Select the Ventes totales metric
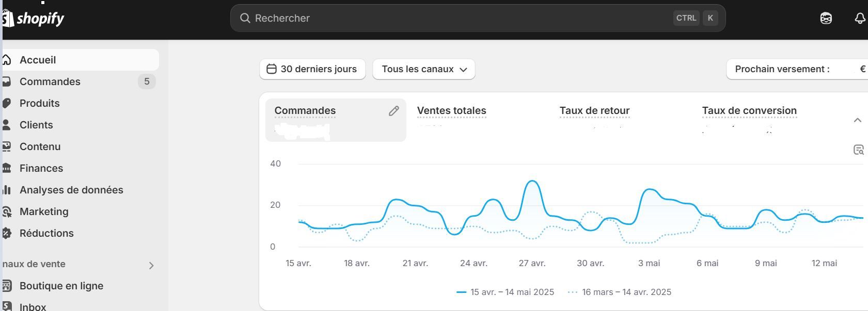Image resolution: width=868 pixels, height=311 pixels. pyautogui.click(x=451, y=111)
